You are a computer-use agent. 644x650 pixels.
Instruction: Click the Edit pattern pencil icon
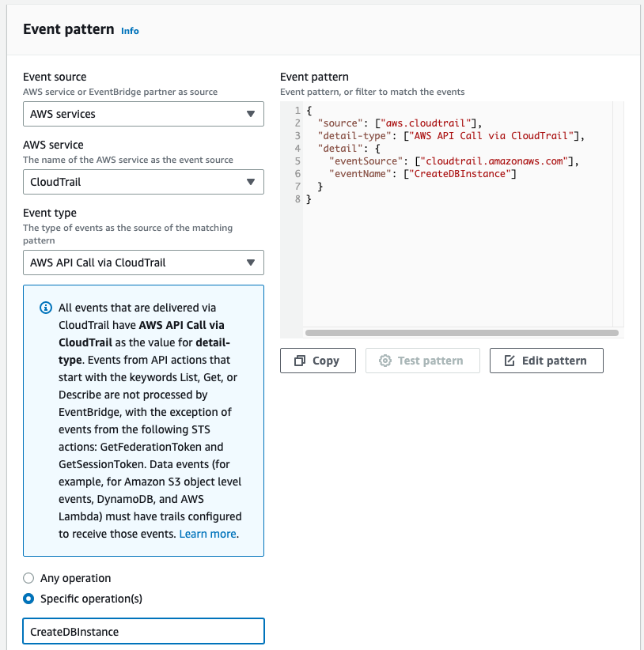[x=509, y=361]
